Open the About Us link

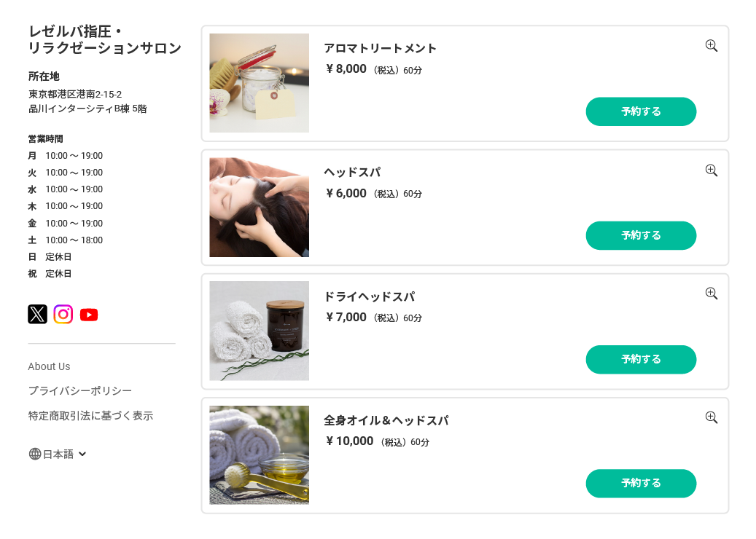[49, 366]
